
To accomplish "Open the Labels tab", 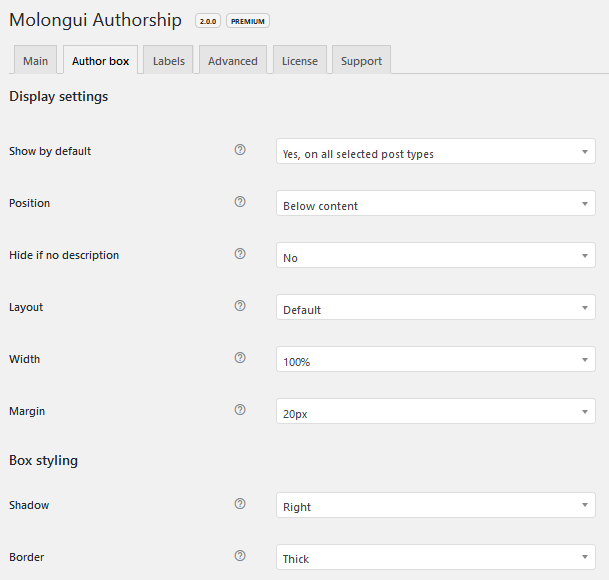I will pyautogui.click(x=168, y=61).
